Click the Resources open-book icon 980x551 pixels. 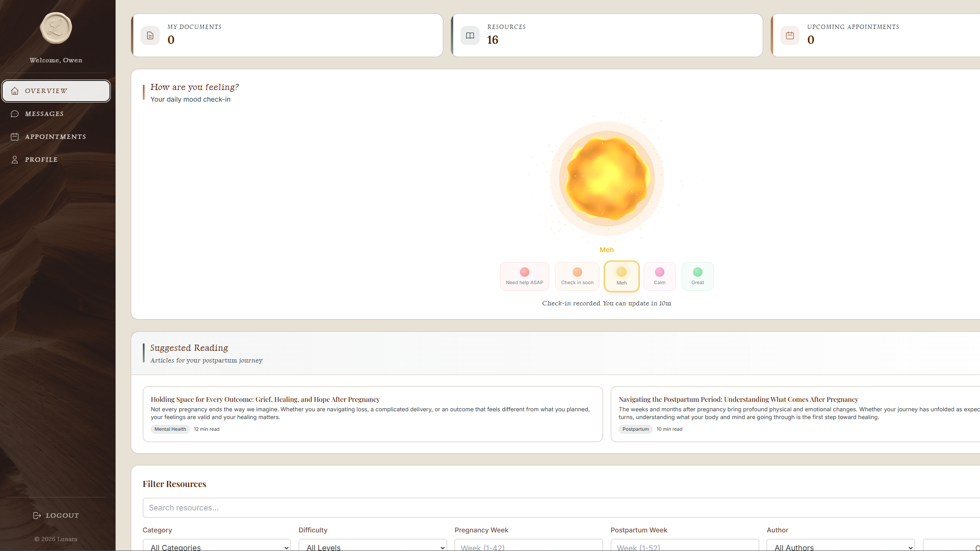click(x=470, y=35)
